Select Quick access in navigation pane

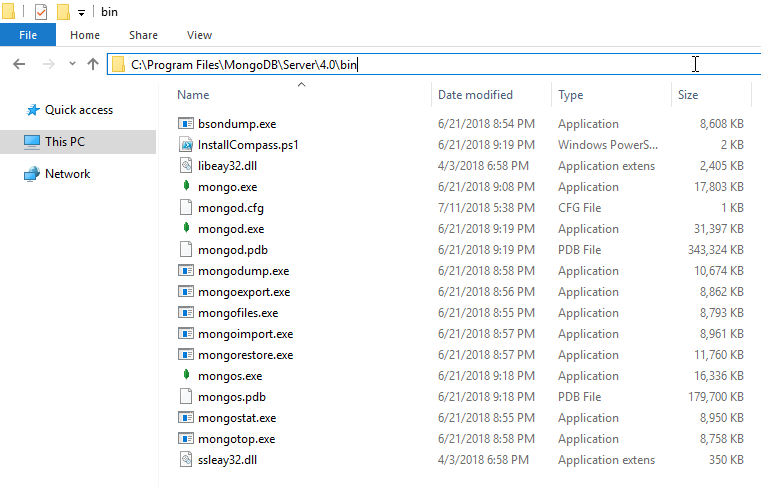(x=79, y=110)
